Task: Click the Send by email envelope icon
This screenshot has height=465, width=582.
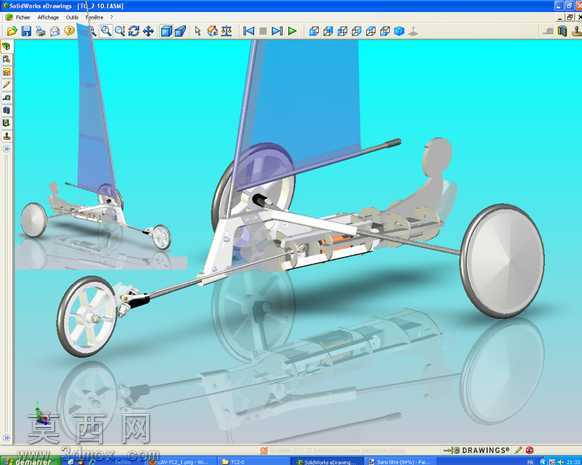Action: click(x=55, y=31)
